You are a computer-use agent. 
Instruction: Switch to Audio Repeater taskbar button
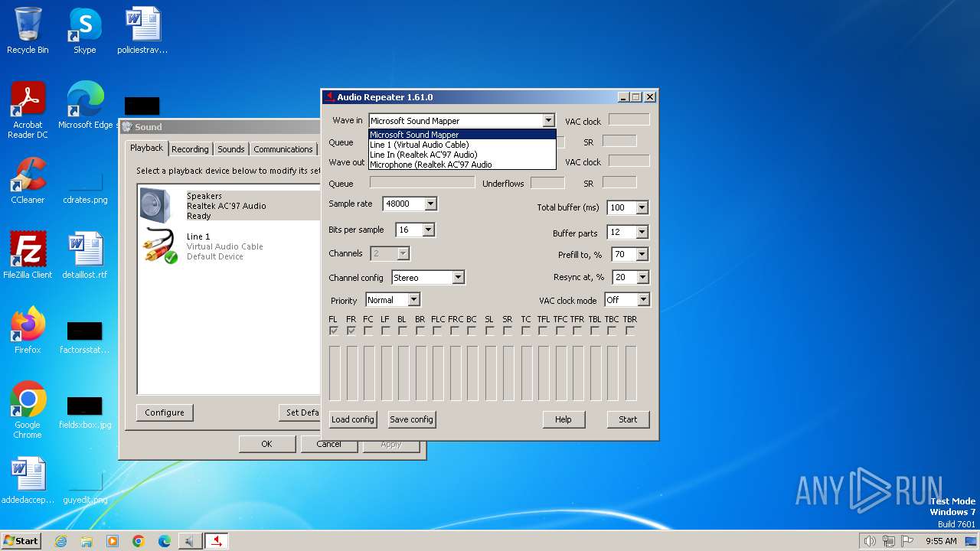[217, 541]
